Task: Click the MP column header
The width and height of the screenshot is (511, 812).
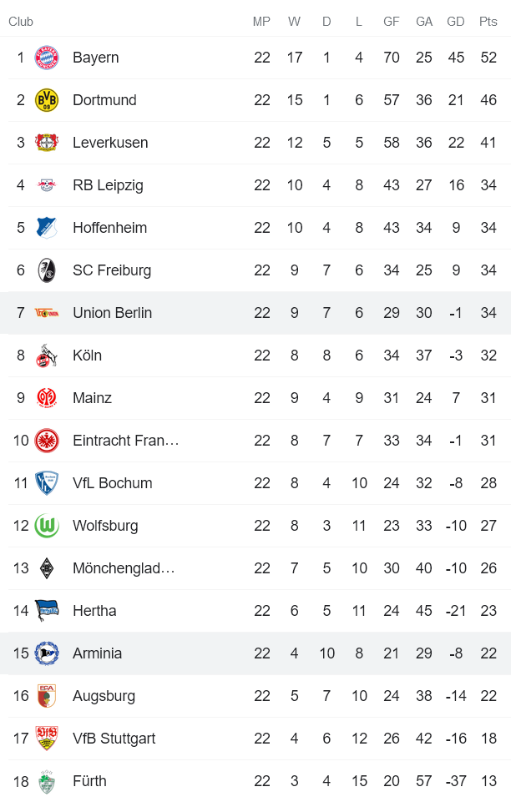Action: 261,22
